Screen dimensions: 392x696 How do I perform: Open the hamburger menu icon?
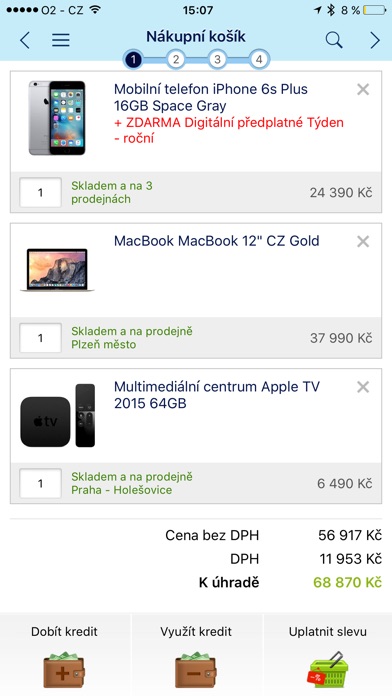[x=61, y=40]
